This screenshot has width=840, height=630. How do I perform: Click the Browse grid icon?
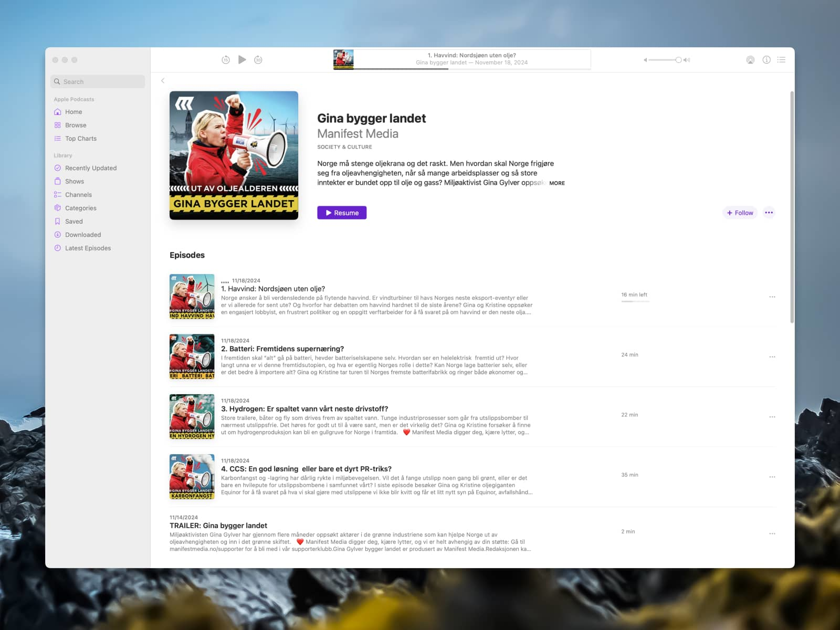58,125
